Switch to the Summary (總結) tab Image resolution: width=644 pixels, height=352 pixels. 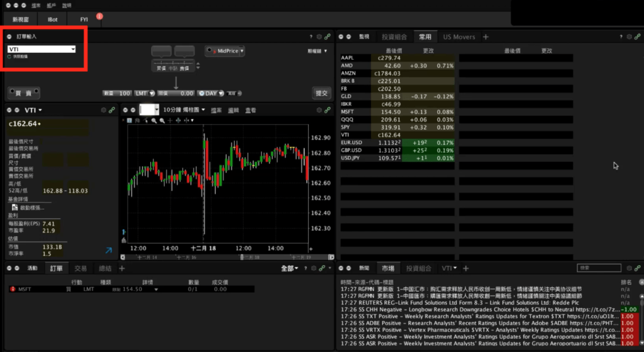click(x=105, y=268)
